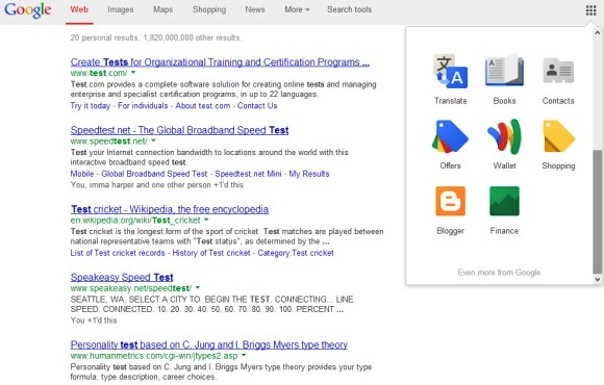Click 'Try it today' sitelink
The width and height of the screenshot is (604, 385).
click(x=90, y=106)
